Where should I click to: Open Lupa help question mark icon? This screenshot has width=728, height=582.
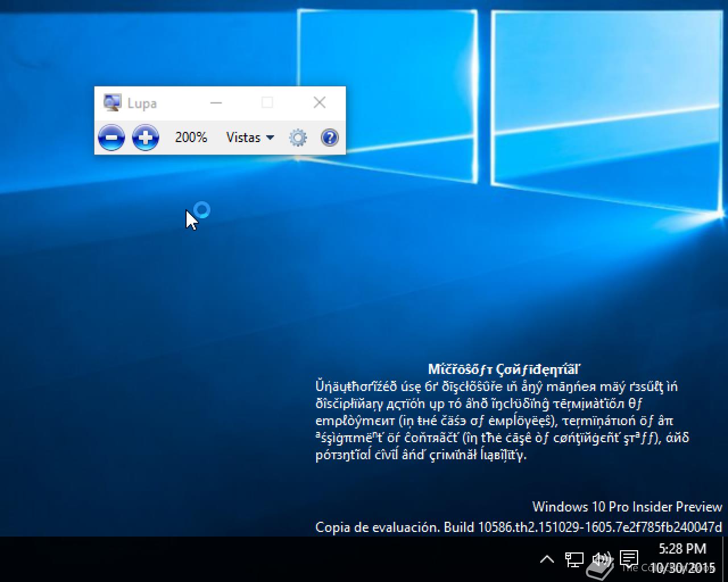pyautogui.click(x=330, y=138)
